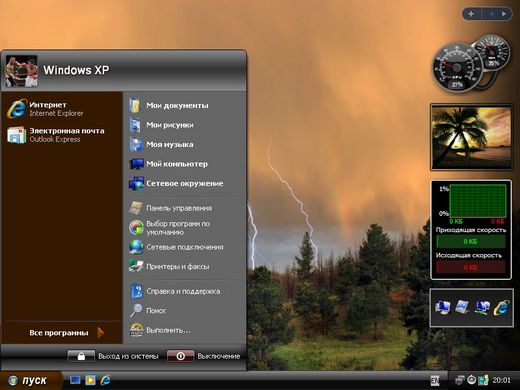Click the пуск start button

click(30, 380)
